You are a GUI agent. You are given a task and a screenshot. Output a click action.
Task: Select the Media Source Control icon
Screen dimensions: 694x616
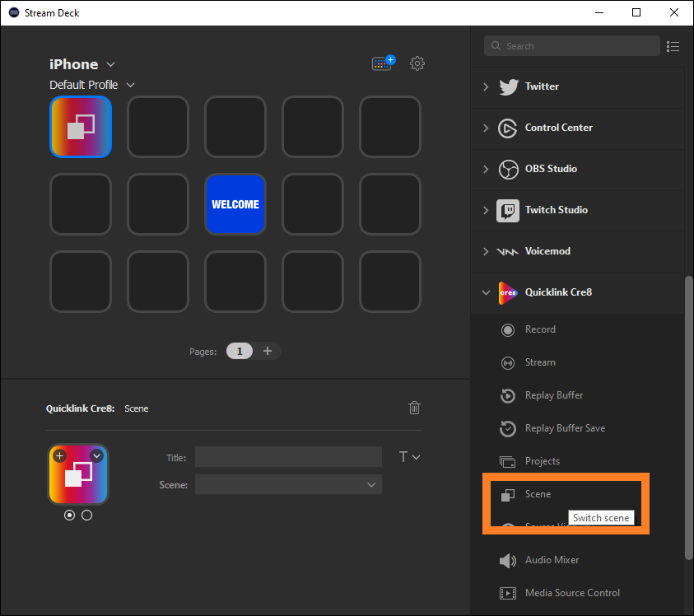(508, 593)
